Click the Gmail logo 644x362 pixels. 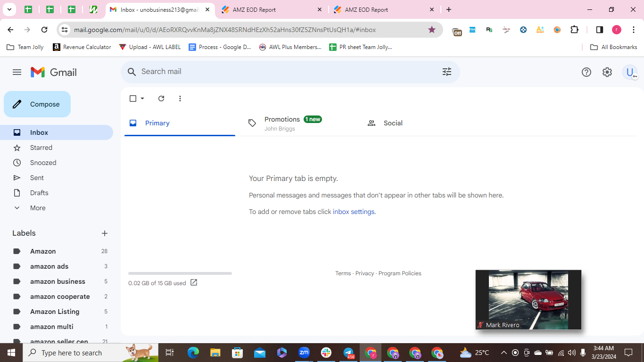54,72
